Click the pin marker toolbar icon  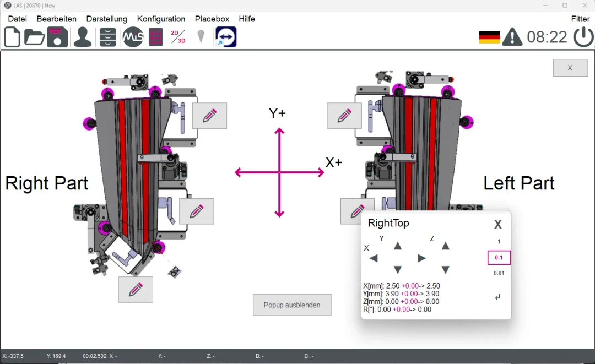tap(200, 36)
